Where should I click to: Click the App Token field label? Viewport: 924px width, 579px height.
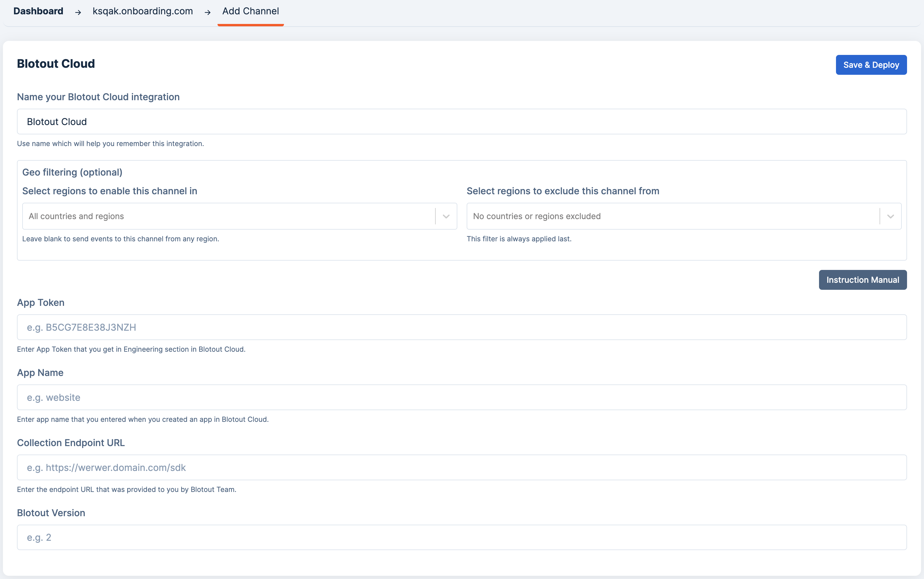[41, 303]
